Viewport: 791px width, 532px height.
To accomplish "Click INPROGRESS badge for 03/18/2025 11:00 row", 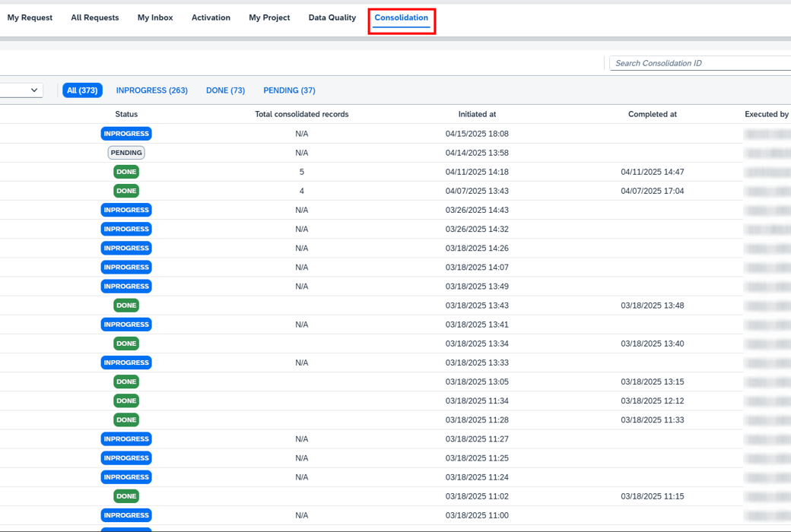I will [x=126, y=515].
